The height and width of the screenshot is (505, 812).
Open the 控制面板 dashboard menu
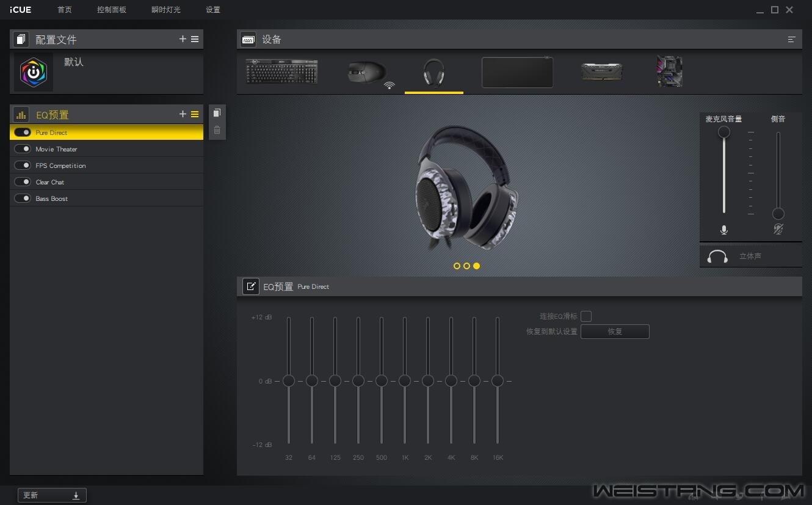point(112,10)
